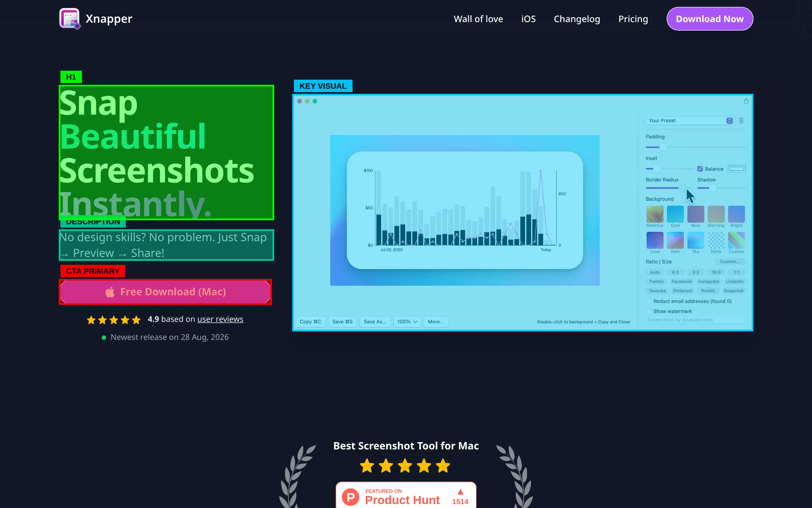
Task: Open the More... menu button
Action: [436, 322]
